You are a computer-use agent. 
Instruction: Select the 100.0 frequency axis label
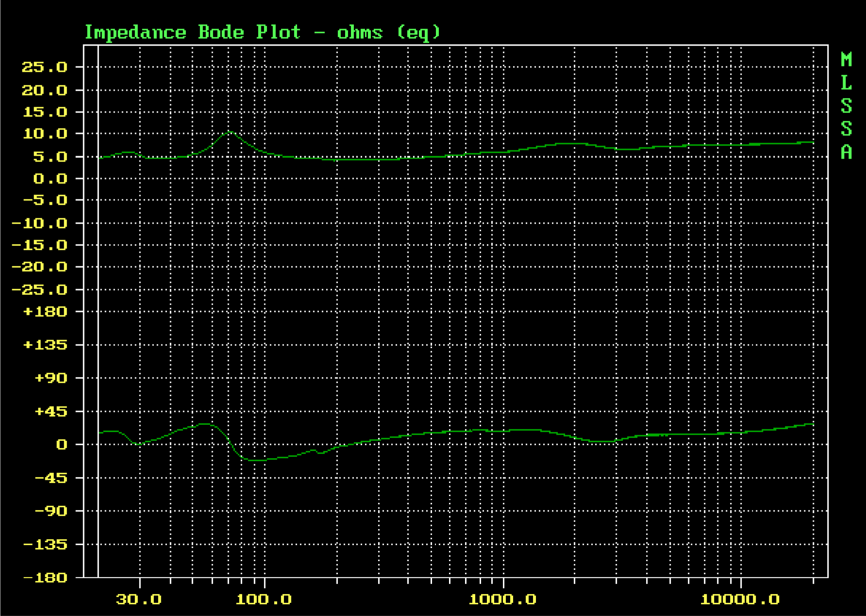[x=264, y=600]
